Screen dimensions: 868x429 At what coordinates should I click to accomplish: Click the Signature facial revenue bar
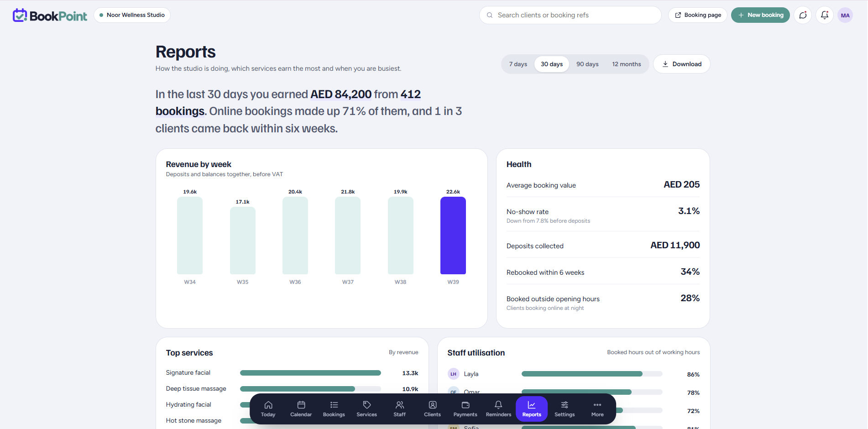pos(310,373)
